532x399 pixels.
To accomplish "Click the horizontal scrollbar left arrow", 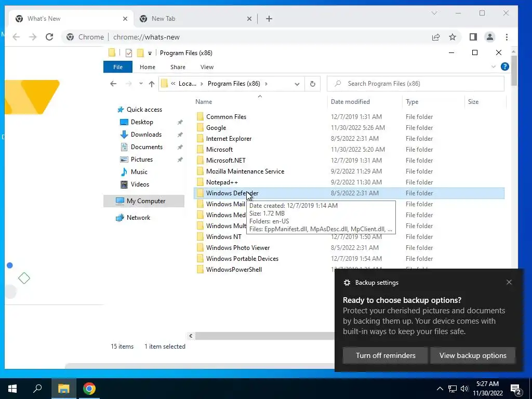I will pos(191,336).
